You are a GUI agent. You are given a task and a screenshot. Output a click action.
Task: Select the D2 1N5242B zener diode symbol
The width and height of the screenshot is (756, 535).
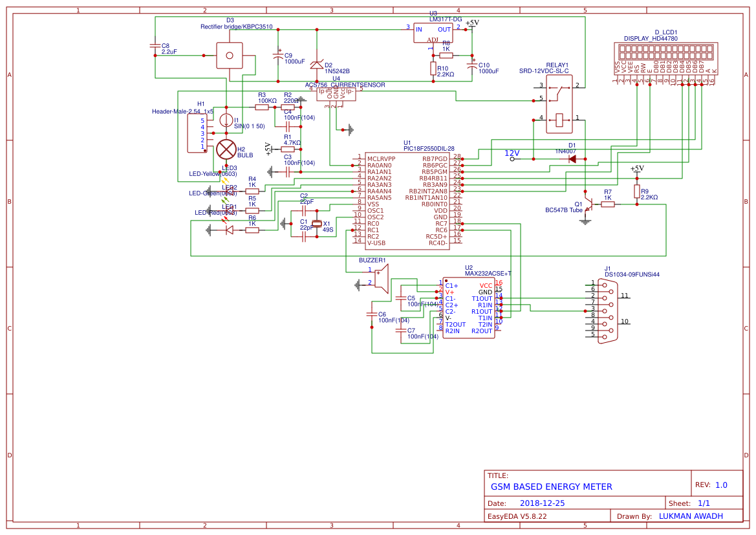(317, 65)
